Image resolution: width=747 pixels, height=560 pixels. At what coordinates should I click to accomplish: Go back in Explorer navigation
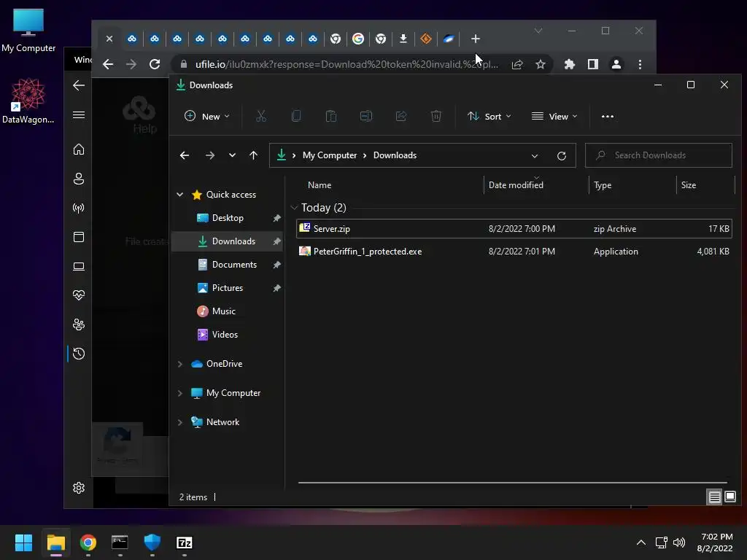tap(185, 155)
